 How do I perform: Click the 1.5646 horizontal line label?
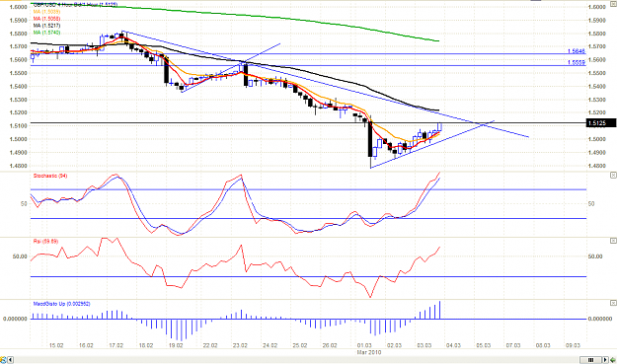[577, 51]
